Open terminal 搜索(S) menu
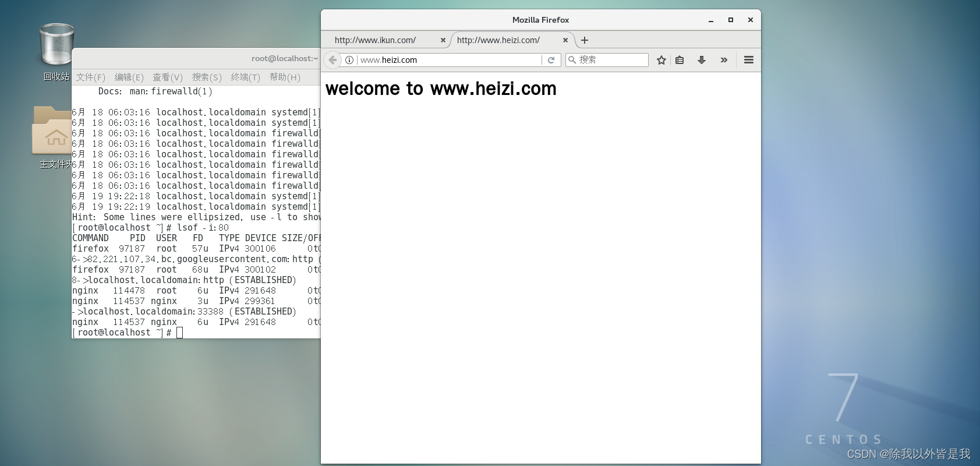Screen dimensions: 980x466 (207, 77)
